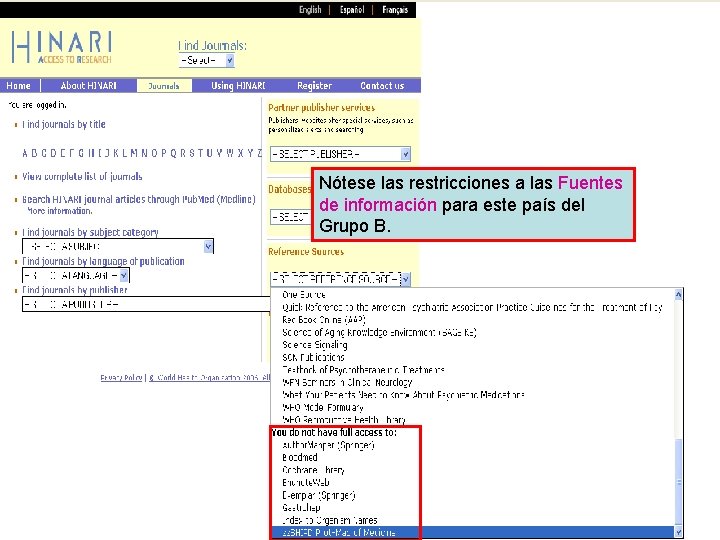Select EndNoteWeb entry
Screen dimensions: 720x540
(306, 482)
